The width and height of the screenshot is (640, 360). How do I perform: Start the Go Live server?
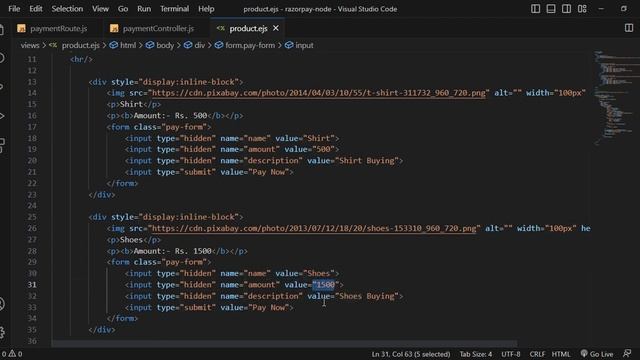(597, 354)
